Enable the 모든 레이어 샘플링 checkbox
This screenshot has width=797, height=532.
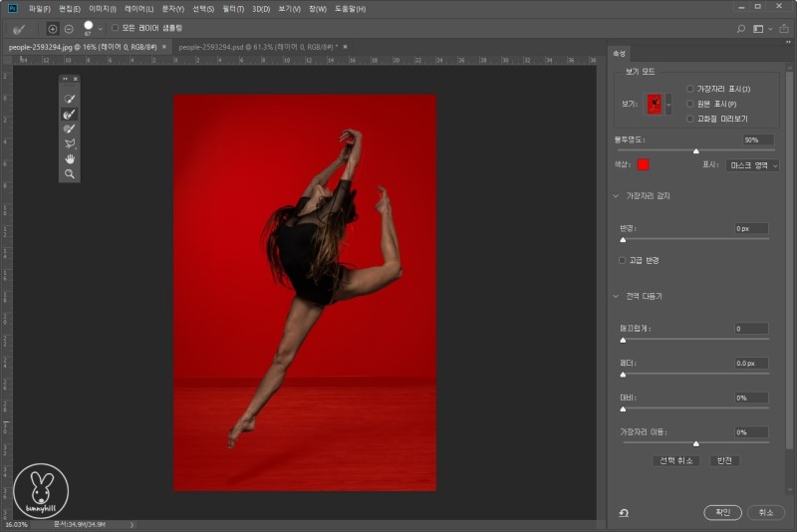[x=115, y=28]
